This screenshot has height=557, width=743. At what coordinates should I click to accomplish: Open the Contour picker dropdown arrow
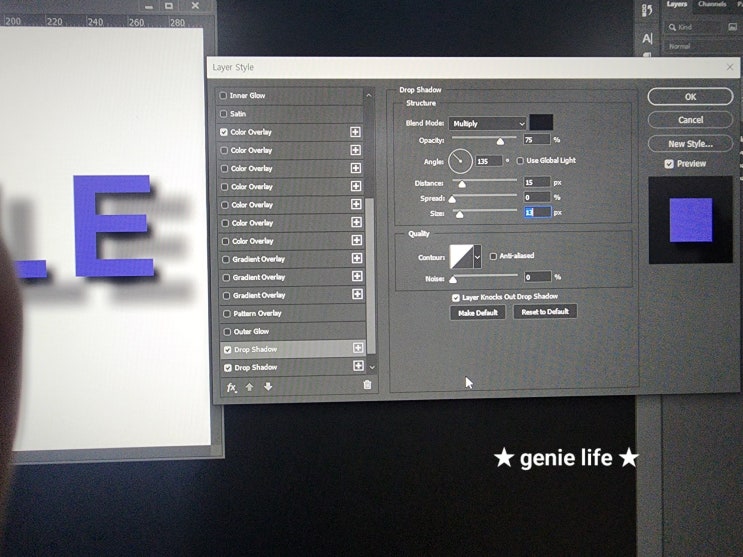pyautogui.click(x=478, y=257)
